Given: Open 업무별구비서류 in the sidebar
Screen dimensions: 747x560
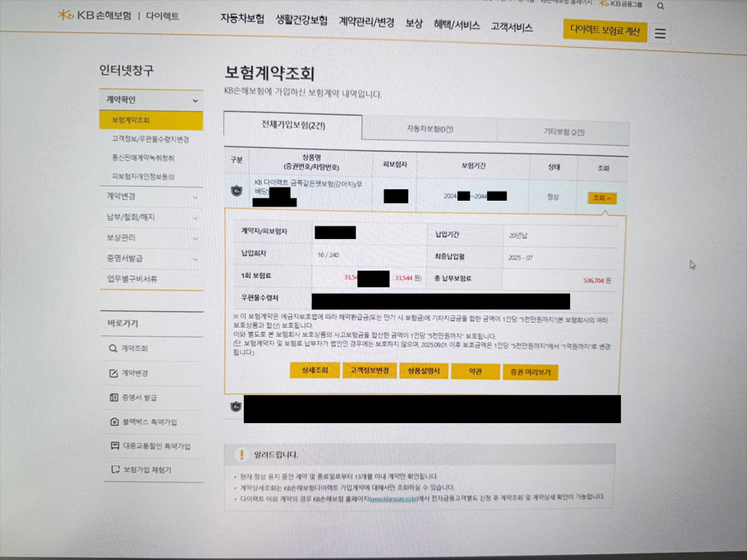Looking at the screenshot, I should pyautogui.click(x=132, y=279).
